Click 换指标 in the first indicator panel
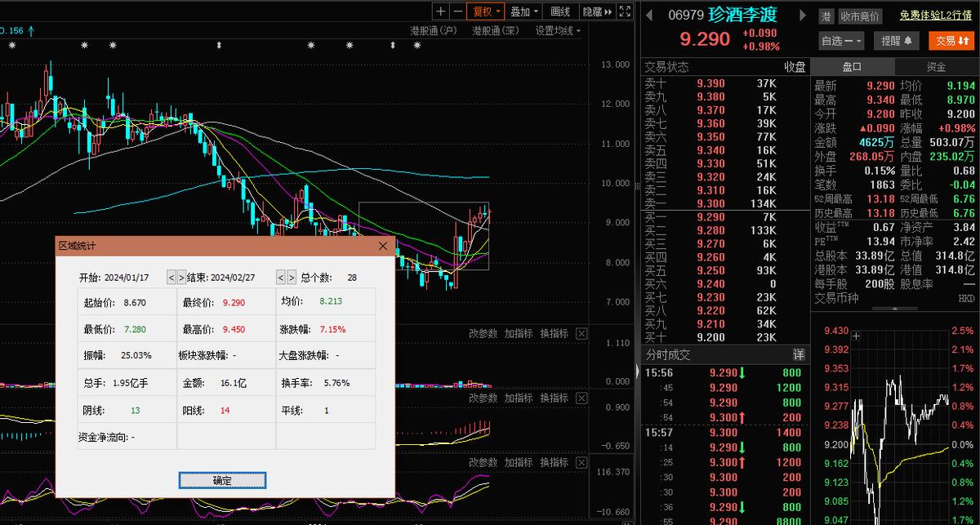Viewport: 980px width, 525px height. tap(555, 333)
